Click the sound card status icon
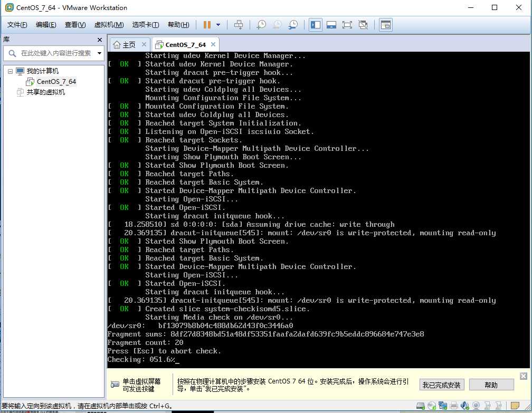Screen dimensions: 532x413 click(465, 406)
